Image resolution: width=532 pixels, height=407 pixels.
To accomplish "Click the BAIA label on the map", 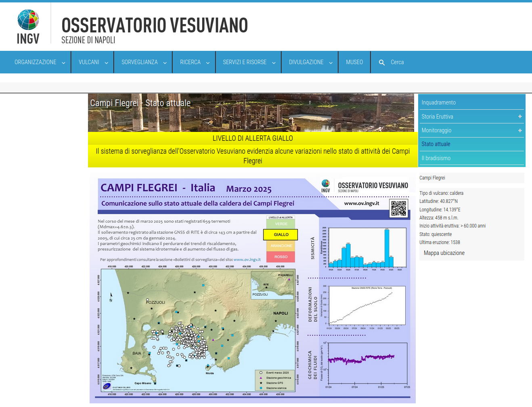I will (137, 353).
